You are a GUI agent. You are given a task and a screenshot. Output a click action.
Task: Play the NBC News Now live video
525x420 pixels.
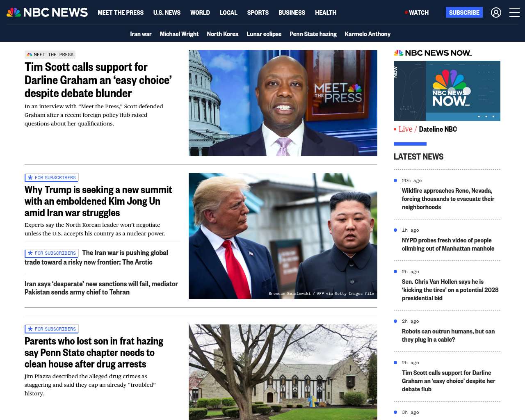447,91
